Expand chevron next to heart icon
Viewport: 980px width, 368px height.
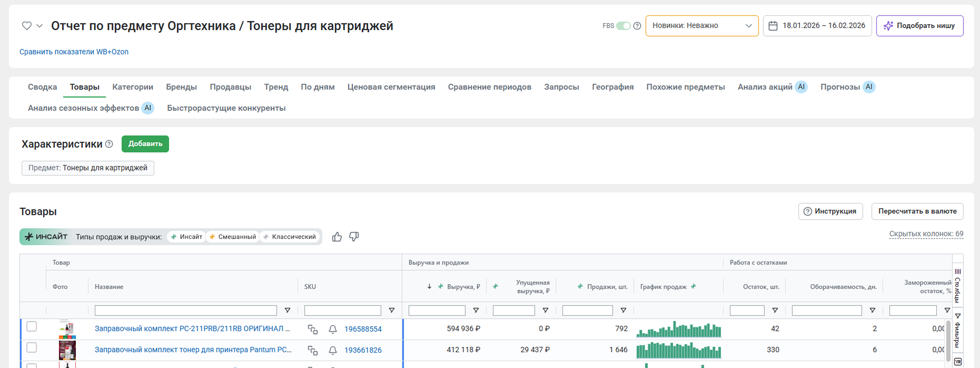[39, 26]
